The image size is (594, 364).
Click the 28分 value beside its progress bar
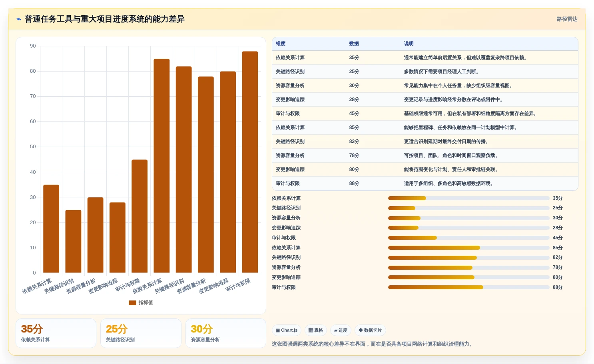click(x=558, y=228)
